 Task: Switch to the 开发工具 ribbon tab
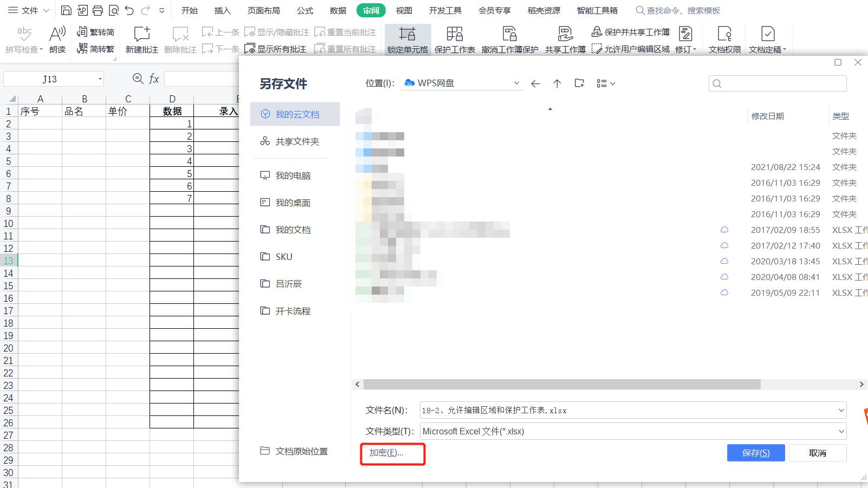coord(445,10)
